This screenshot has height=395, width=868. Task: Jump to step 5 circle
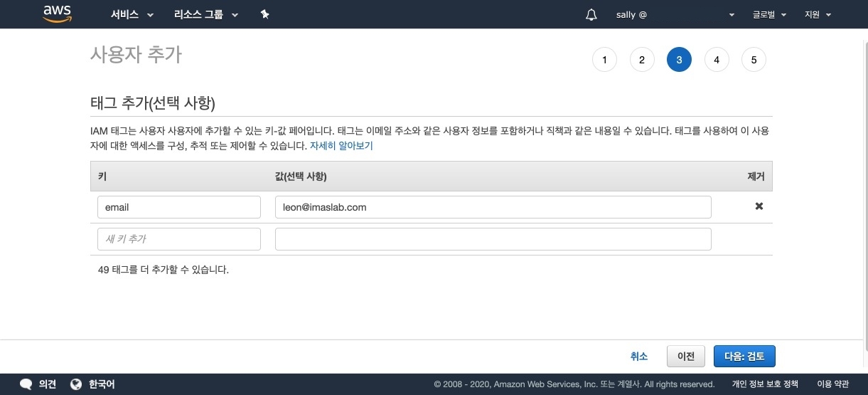pyautogui.click(x=754, y=60)
